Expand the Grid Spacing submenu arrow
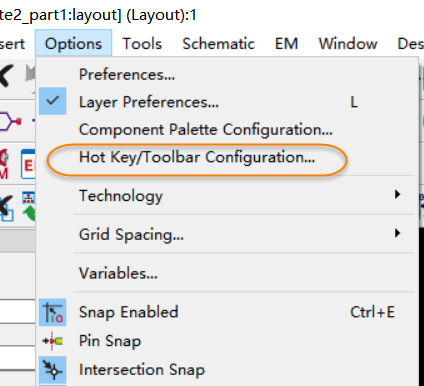This screenshot has height=386, width=424. click(x=397, y=233)
